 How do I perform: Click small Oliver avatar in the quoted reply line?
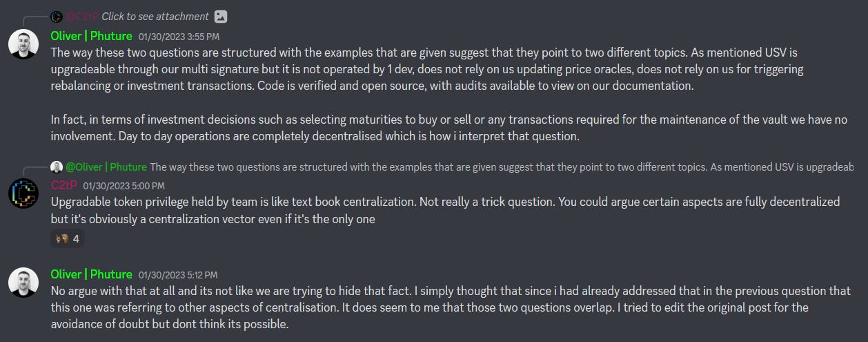(x=57, y=167)
